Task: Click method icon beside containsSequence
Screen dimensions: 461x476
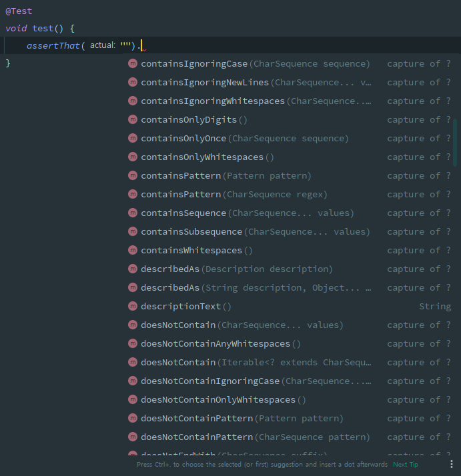Action: point(133,213)
